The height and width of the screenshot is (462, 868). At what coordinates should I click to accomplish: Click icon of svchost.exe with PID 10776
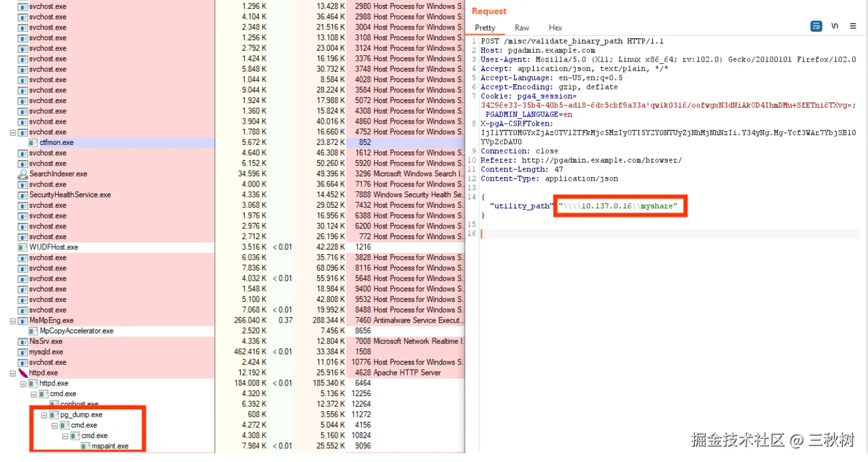23,362
